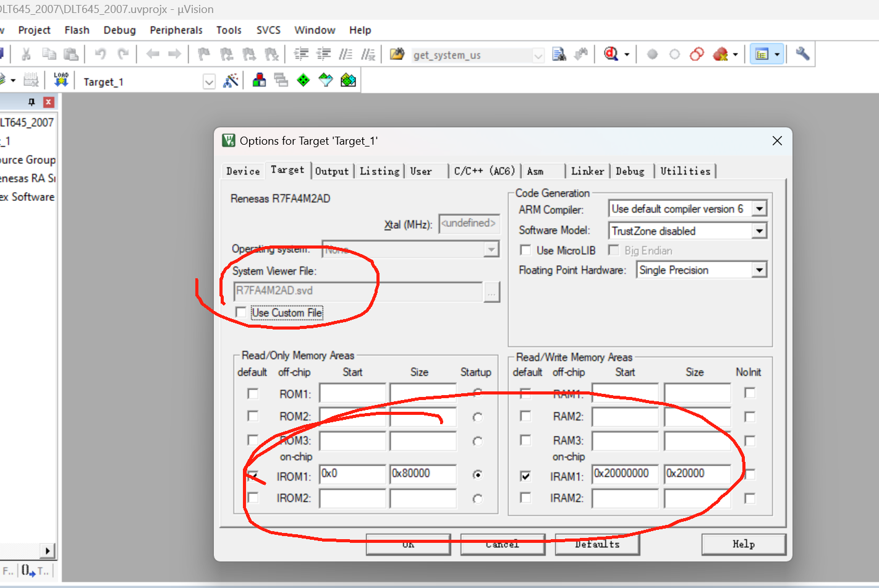The image size is (879, 588).
Task: Enable the Use MicroLIB checkbox
Action: 525,250
